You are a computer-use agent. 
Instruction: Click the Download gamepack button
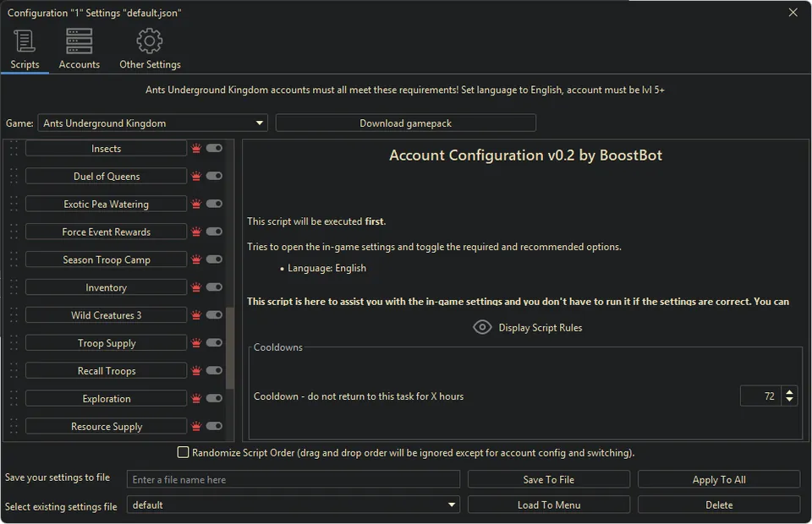point(405,123)
